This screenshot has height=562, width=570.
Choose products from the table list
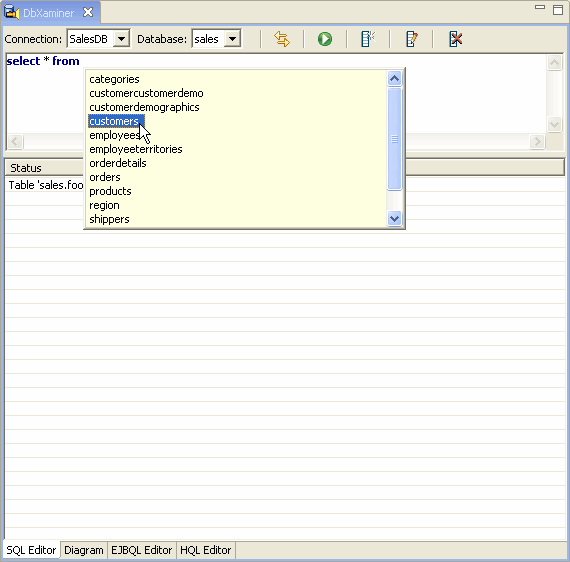pyautogui.click(x=110, y=191)
